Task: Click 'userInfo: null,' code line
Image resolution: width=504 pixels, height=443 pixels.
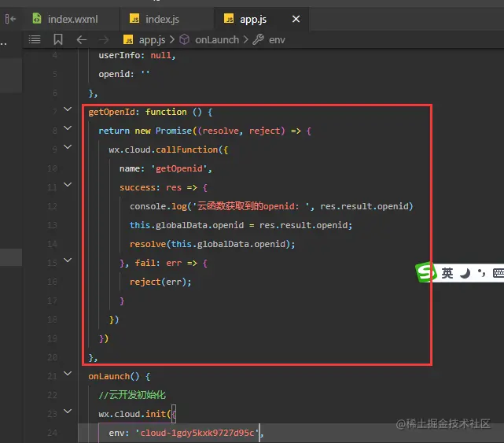Action: [x=137, y=55]
